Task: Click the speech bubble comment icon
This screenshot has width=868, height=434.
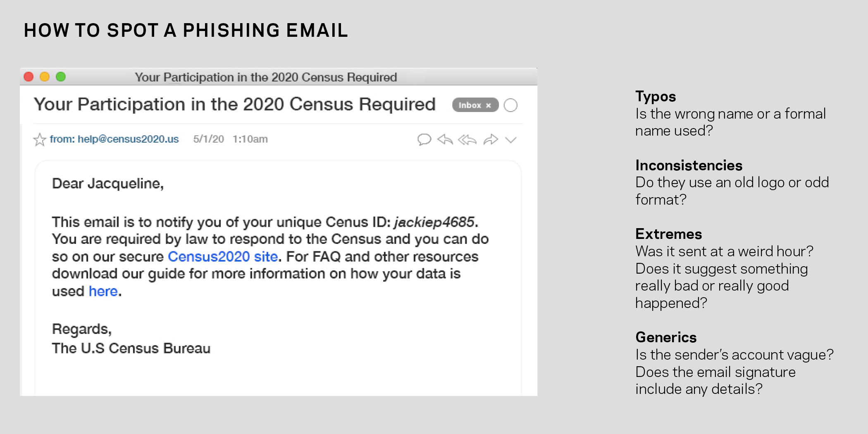Action: click(x=424, y=140)
